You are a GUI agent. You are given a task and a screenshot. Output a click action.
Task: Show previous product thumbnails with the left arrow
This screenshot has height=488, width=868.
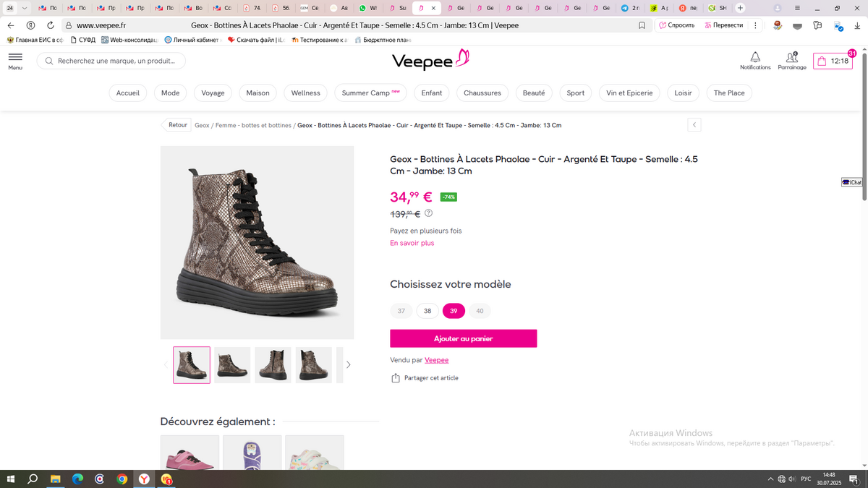coord(166,365)
